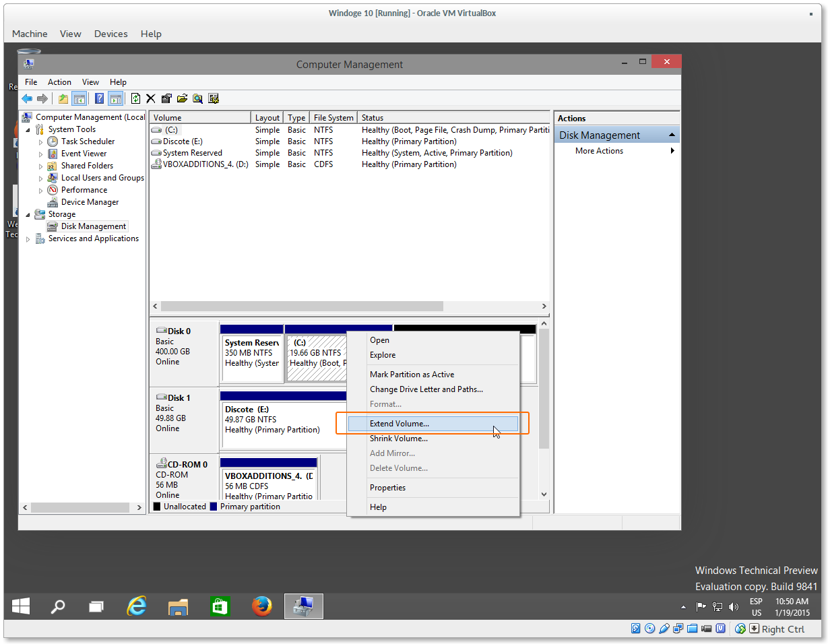Open the hard disk icon in VirtualBox status bar
Screen dimensions: 828x644
coord(635,628)
